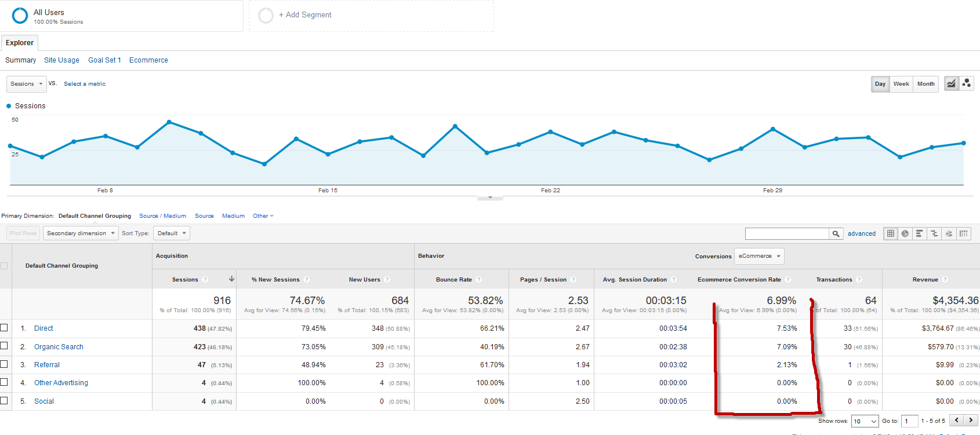The width and height of the screenshot is (980, 435).
Task: Select the line chart view icon
Action: [x=952, y=83]
